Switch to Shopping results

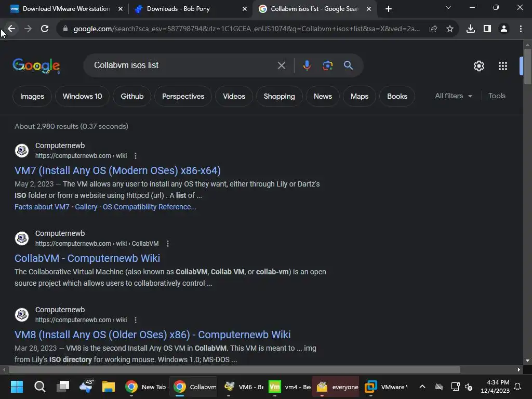tap(279, 96)
